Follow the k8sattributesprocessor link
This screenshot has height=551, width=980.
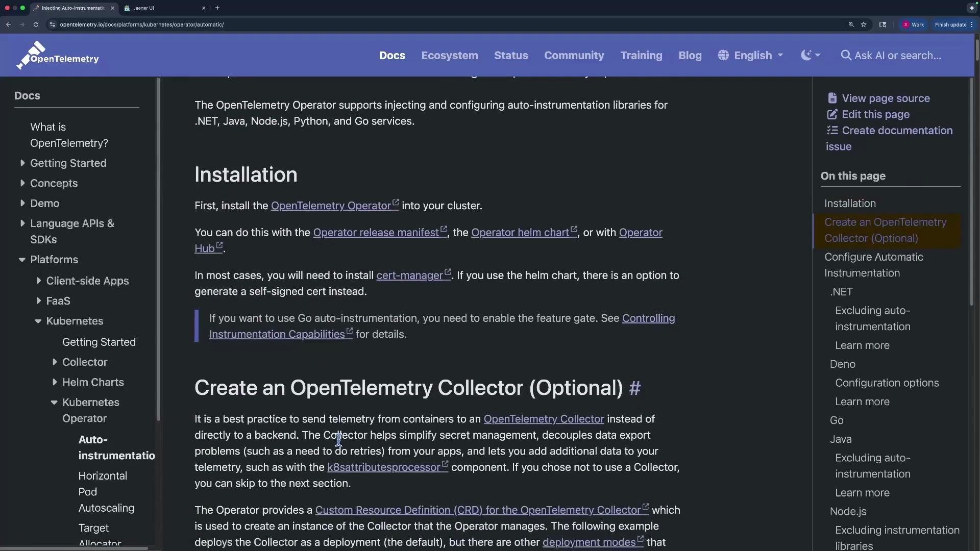tap(387, 467)
